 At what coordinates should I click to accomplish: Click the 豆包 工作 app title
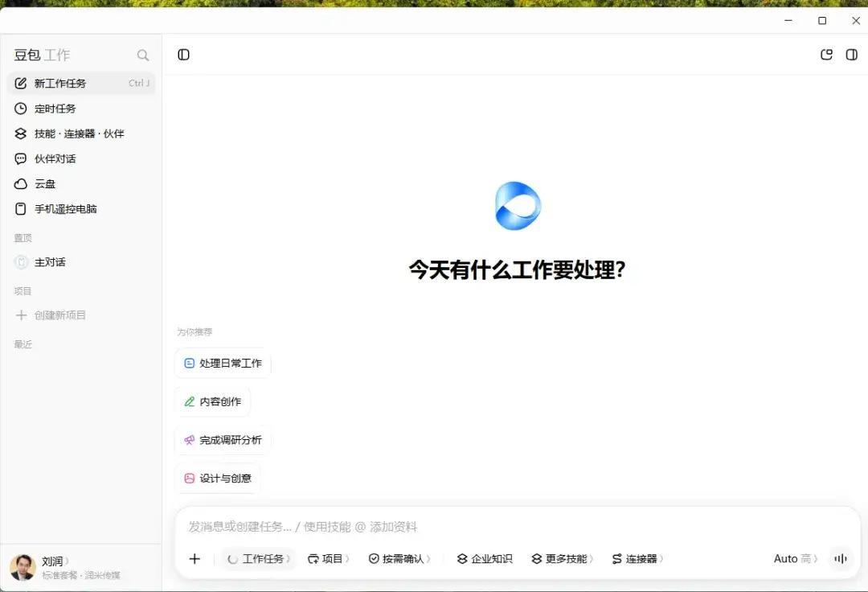click(42, 55)
